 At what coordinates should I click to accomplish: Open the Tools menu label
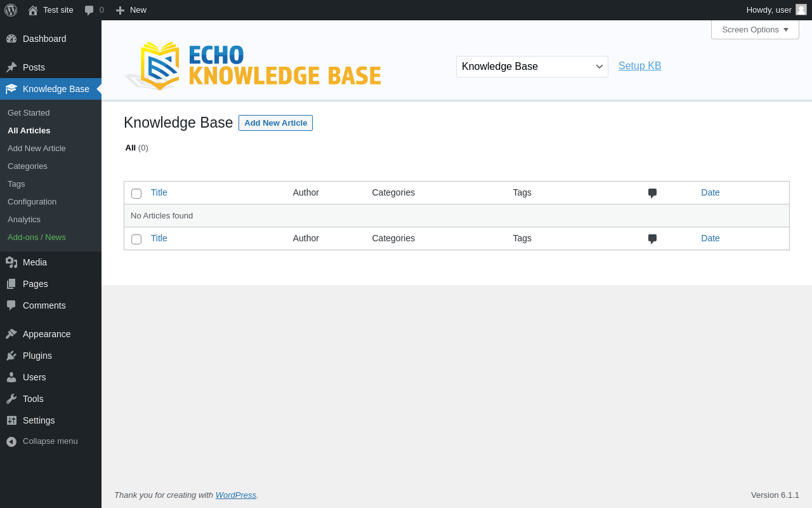(x=33, y=399)
